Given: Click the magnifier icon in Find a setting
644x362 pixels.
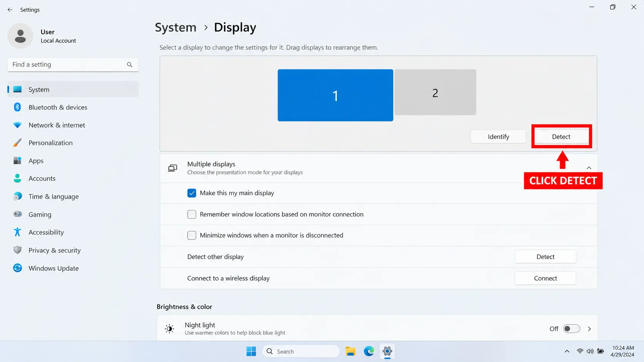Looking at the screenshot, I should 129,65.
